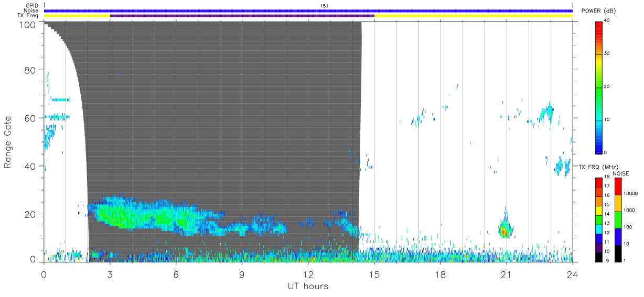Click the TX FRQ (MHz) color scale

(599, 219)
